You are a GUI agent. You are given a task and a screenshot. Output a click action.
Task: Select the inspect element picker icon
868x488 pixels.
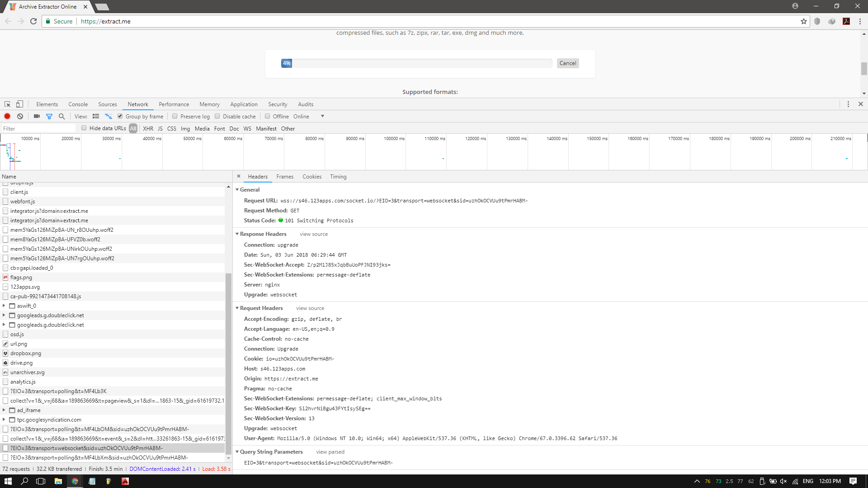coord(7,104)
